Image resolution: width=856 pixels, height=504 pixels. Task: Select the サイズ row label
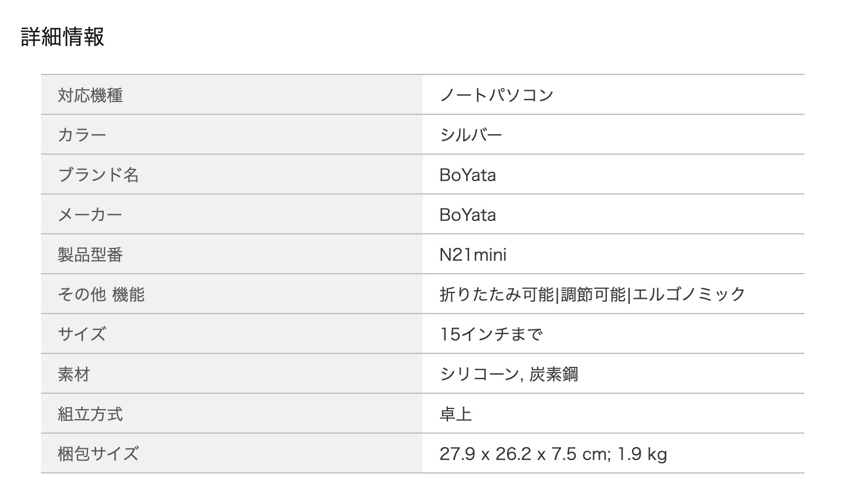[82, 334]
